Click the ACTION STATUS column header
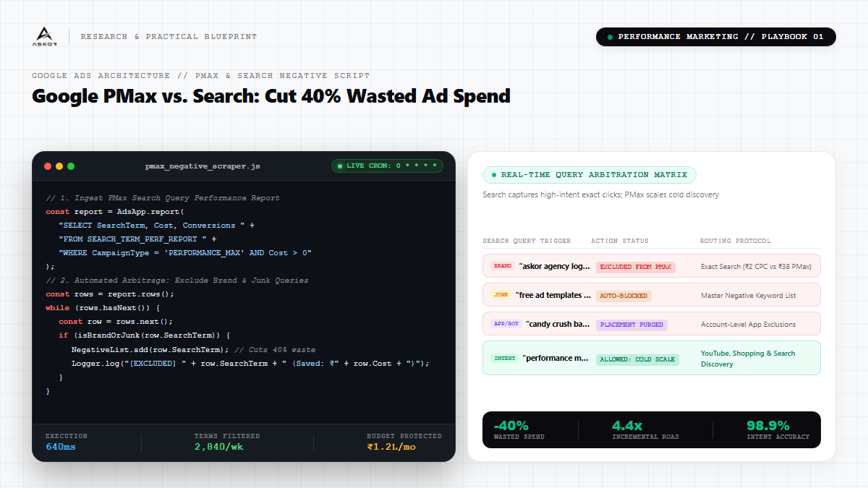 tap(620, 241)
